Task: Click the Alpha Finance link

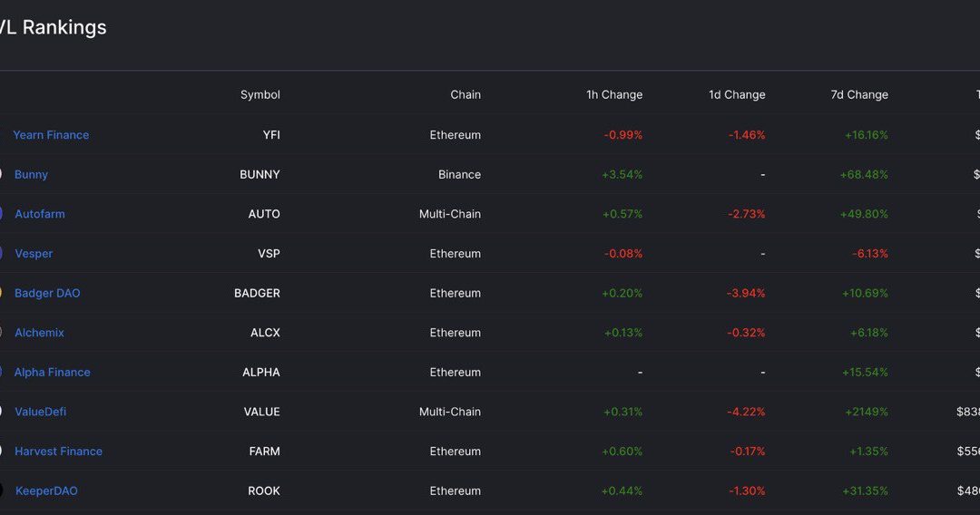Action: (53, 372)
